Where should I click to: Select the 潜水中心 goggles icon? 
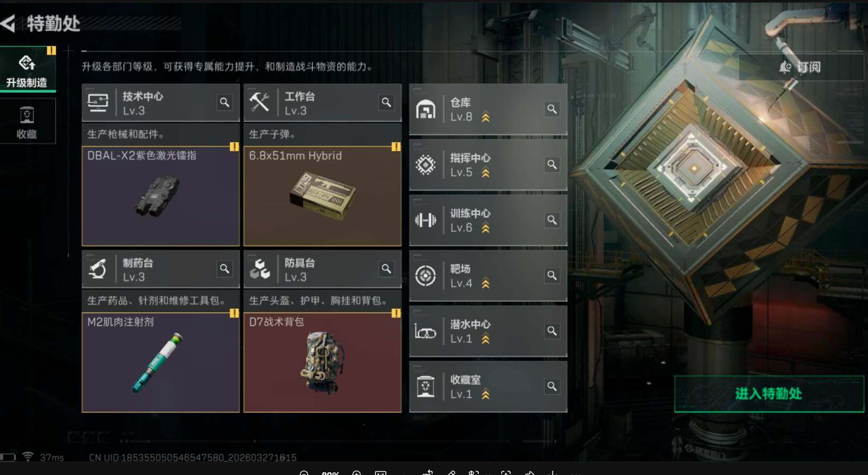426,332
